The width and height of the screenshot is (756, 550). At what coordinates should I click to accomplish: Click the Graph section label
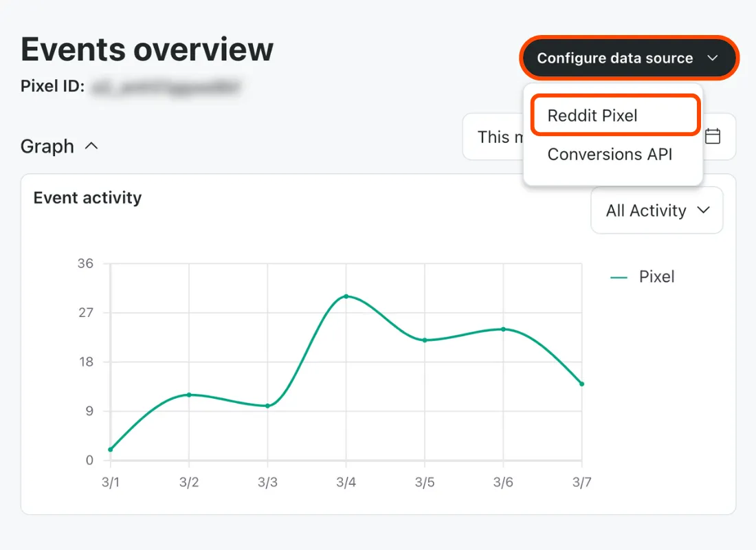47,146
